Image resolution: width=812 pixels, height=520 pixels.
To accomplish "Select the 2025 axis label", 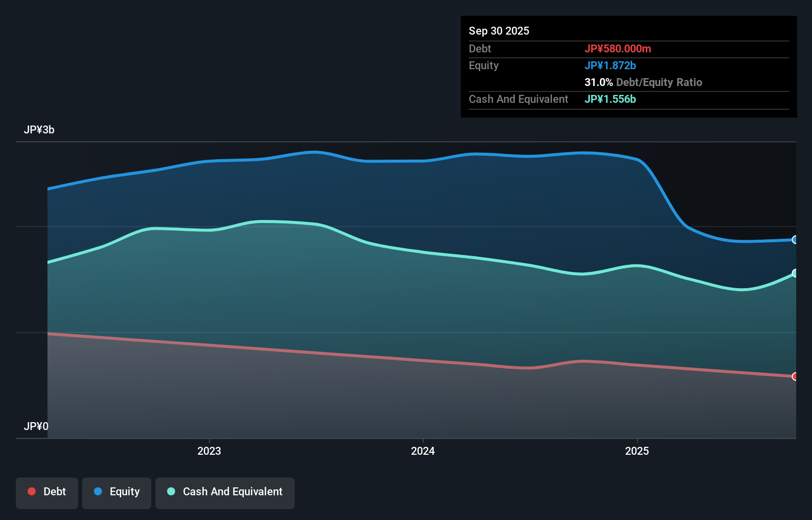I will (x=637, y=451).
